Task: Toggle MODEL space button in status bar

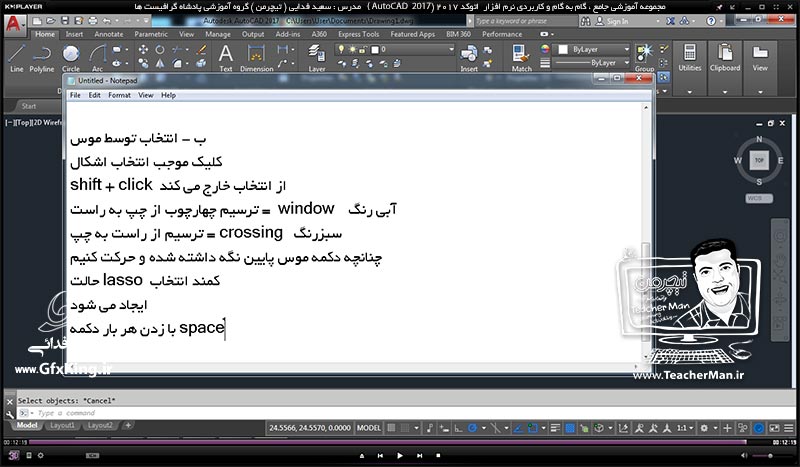Action: (368, 428)
